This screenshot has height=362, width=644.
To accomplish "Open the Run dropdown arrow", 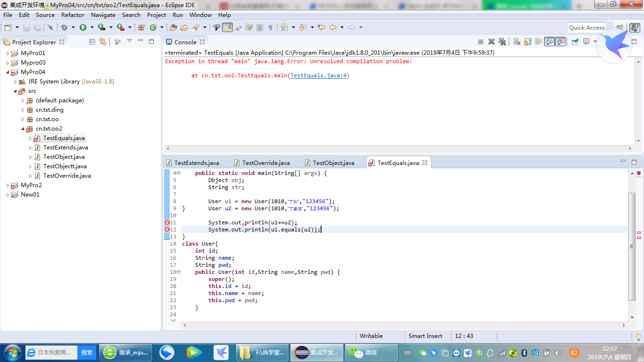I will 92,27.
